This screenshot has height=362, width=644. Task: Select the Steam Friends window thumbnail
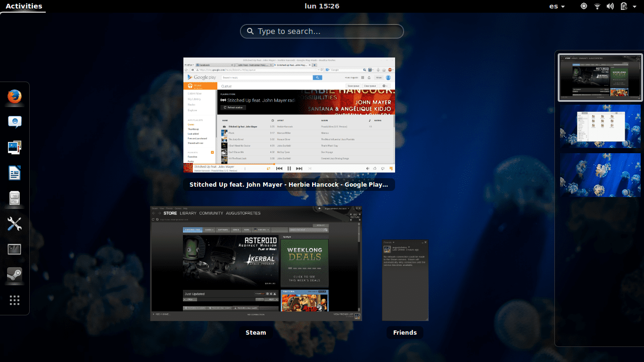405,280
